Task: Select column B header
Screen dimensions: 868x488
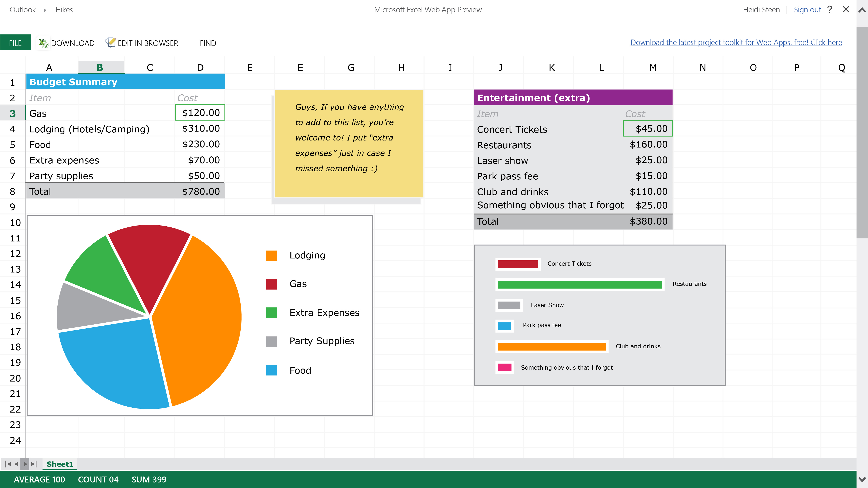Action: (100, 67)
